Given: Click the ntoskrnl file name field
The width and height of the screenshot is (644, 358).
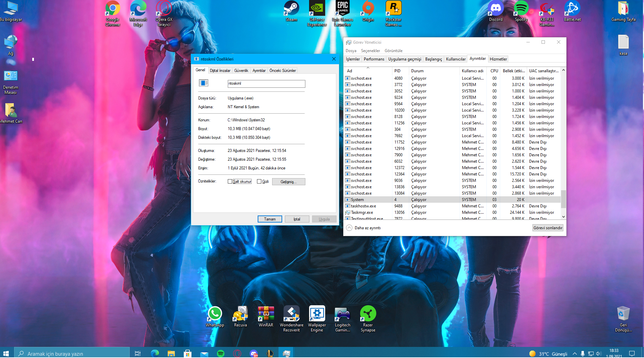Looking at the screenshot, I should tap(266, 84).
